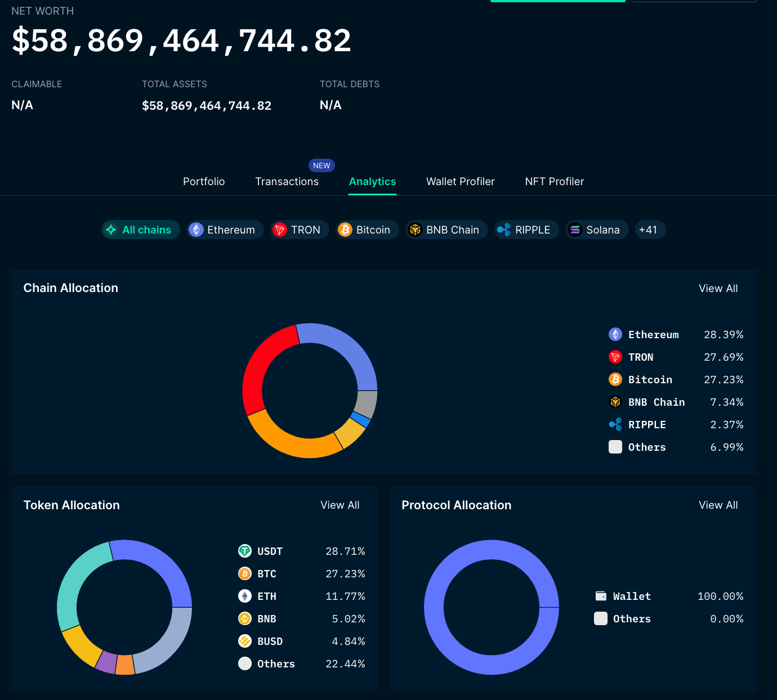Click the Total Assets amount

[207, 105]
